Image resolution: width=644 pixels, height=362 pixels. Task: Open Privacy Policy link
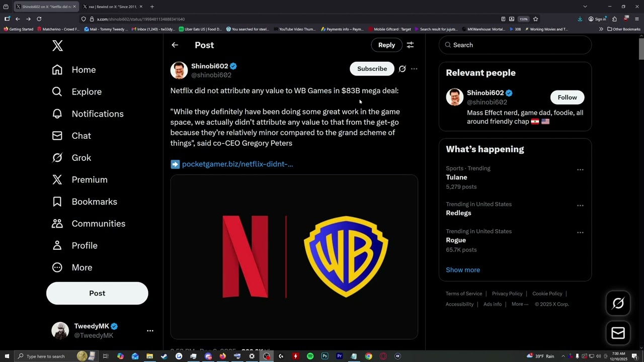pos(507,294)
